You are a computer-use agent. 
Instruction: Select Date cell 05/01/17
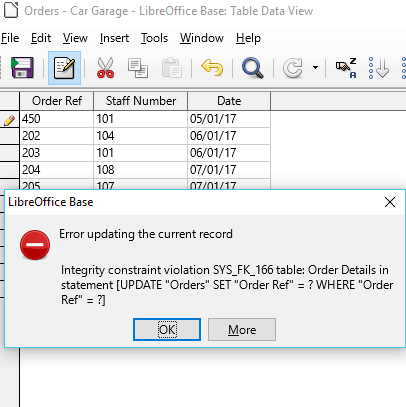point(229,119)
